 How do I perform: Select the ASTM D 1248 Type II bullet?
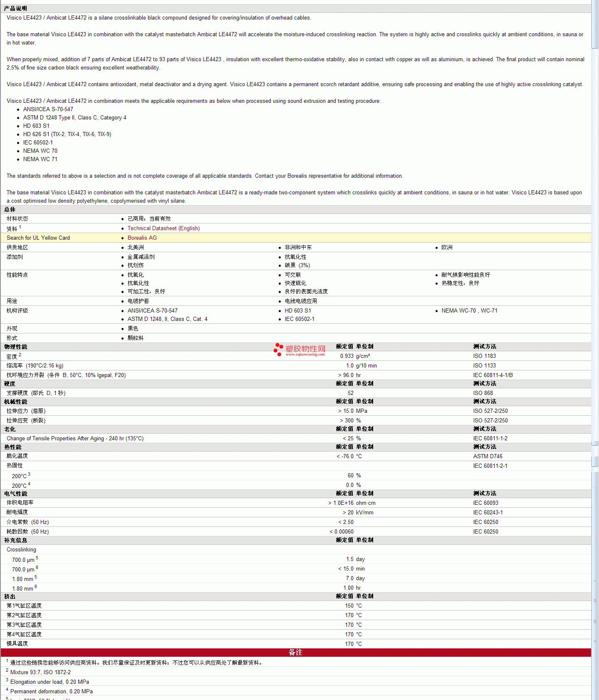[x=75, y=117]
